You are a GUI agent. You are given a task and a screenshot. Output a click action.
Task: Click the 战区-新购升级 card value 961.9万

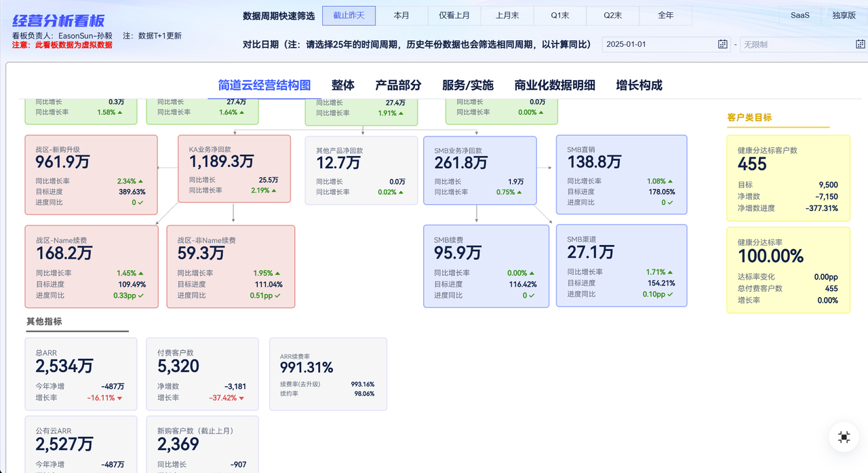pos(63,162)
